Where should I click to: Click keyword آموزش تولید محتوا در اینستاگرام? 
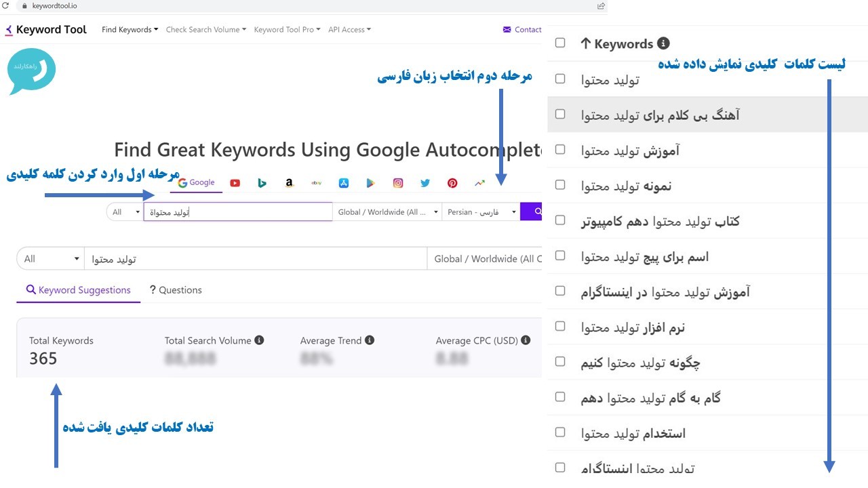665,292
